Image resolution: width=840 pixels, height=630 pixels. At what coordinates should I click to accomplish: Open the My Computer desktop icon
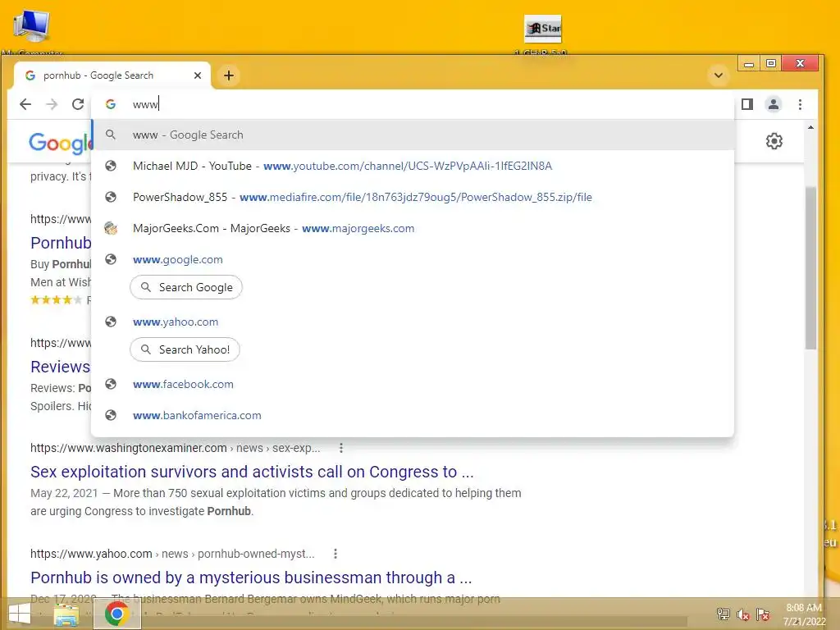(32, 32)
